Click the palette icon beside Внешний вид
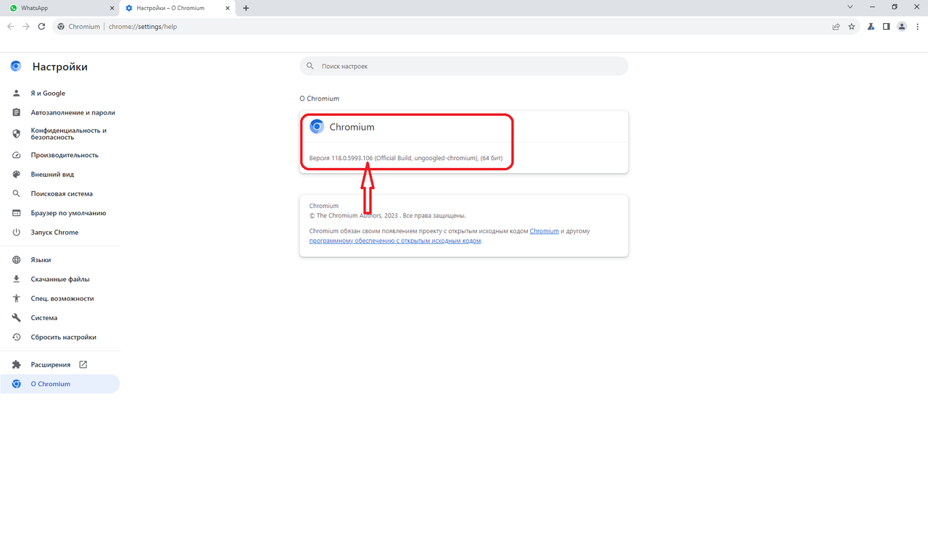 pyautogui.click(x=16, y=175)
